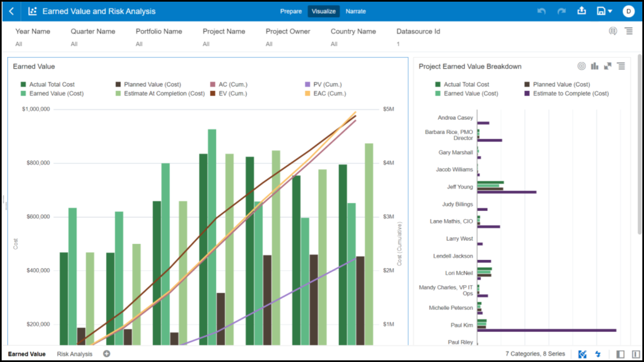Open the export/share icon
The width and height of the screenshot is (644, 362).
coord(581,11)
